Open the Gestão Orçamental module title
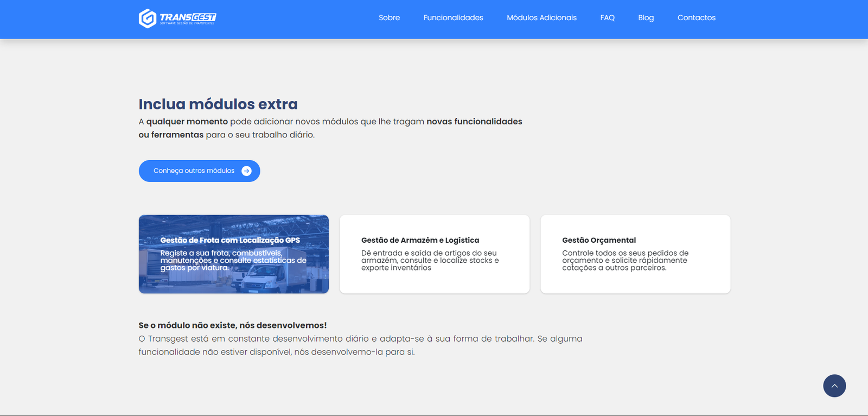The width and height of the screenshot is (868, 416). 598,240
